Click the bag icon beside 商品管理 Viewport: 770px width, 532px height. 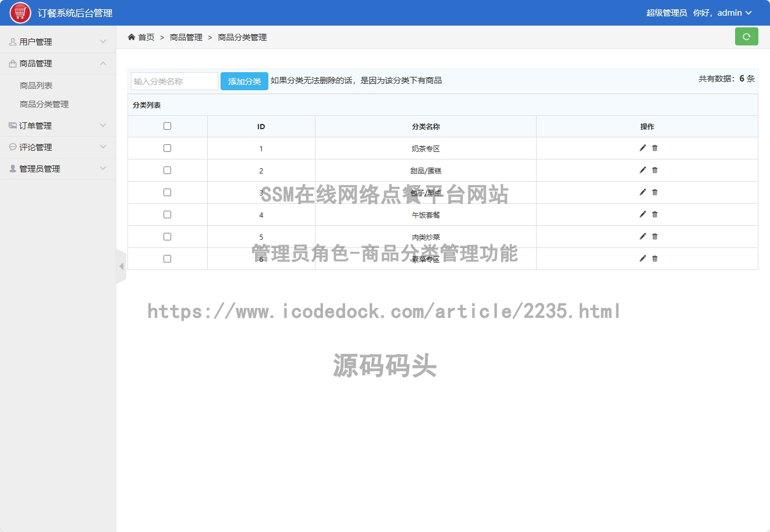(x=13, y=63)
